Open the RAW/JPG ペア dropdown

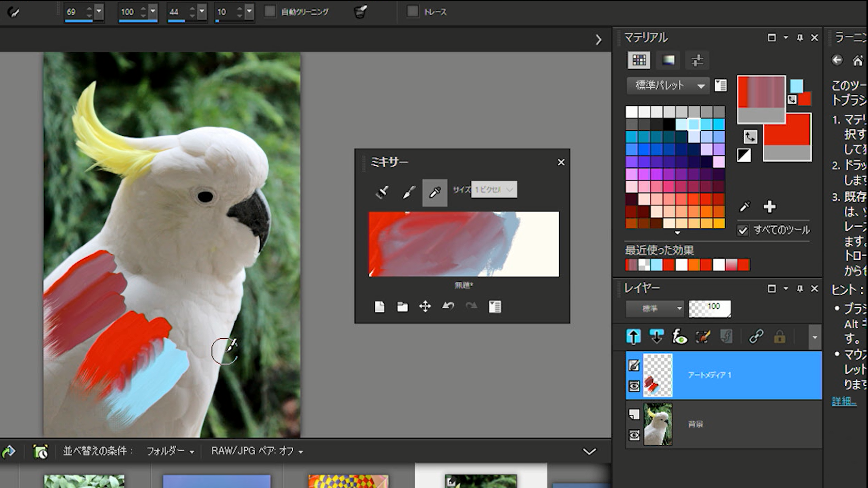[257, 451]
